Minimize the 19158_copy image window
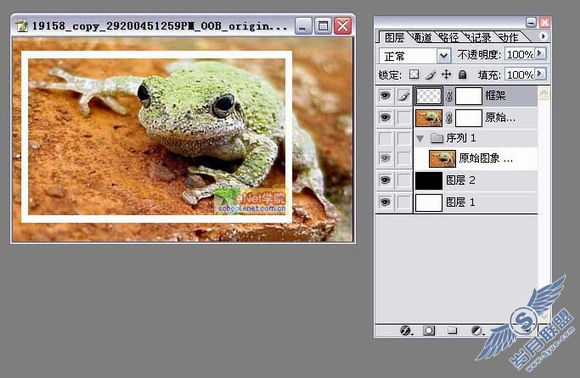The height and width of the screenshot is (378, 580). click(x=303, y=26)
